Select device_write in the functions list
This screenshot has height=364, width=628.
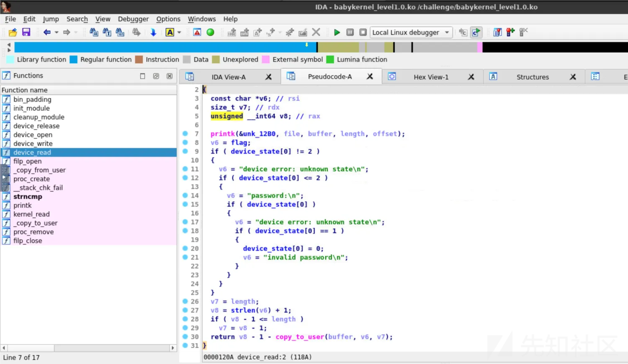[x=89, y=144]
